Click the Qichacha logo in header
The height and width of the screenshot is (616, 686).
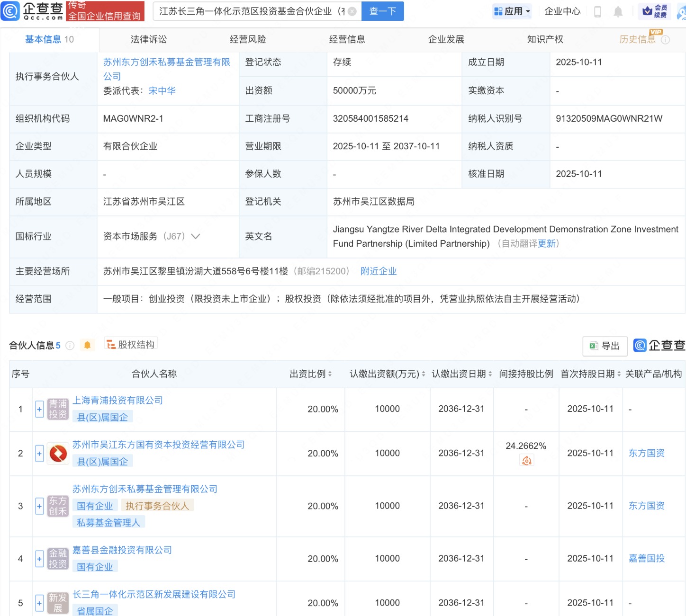32,11
